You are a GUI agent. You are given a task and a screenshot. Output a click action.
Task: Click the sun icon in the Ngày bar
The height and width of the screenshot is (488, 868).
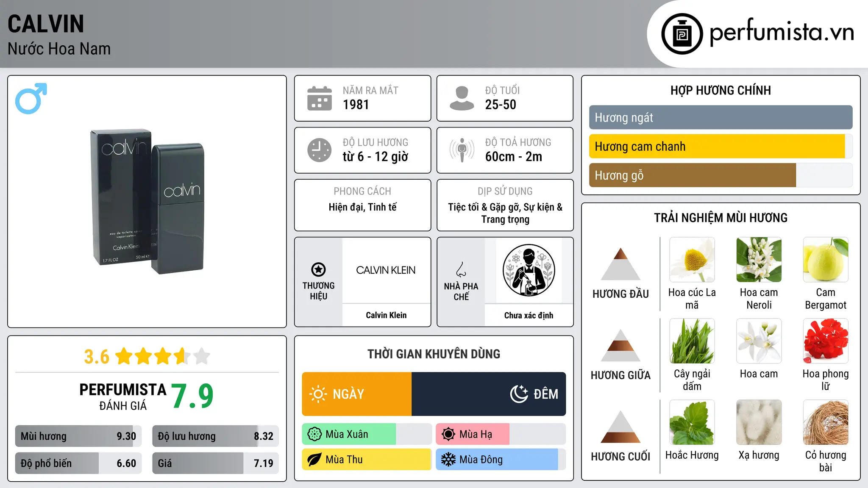coord(318,394)
